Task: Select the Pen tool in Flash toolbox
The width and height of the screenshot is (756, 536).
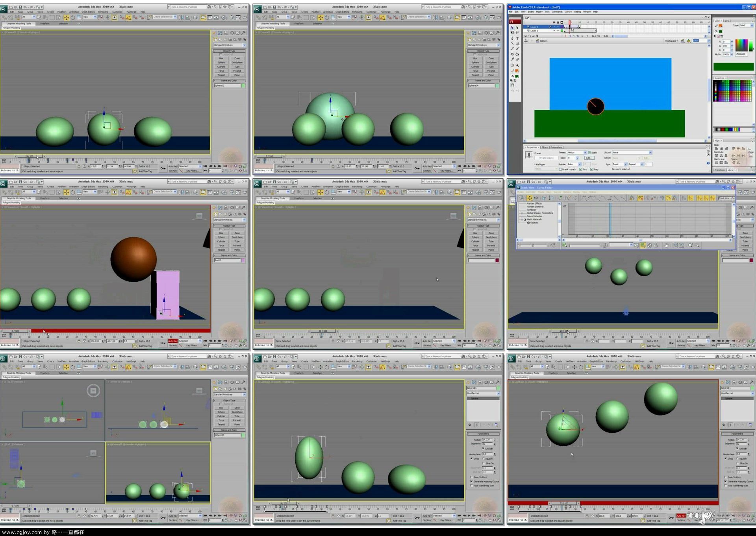Action: [x=512, y=38]
